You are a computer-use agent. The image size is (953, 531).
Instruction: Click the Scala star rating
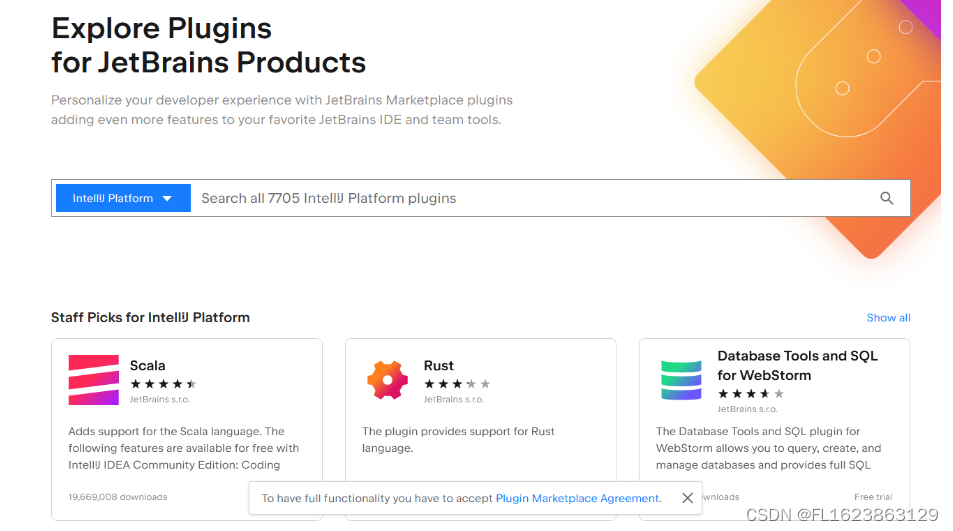(163, 384)
